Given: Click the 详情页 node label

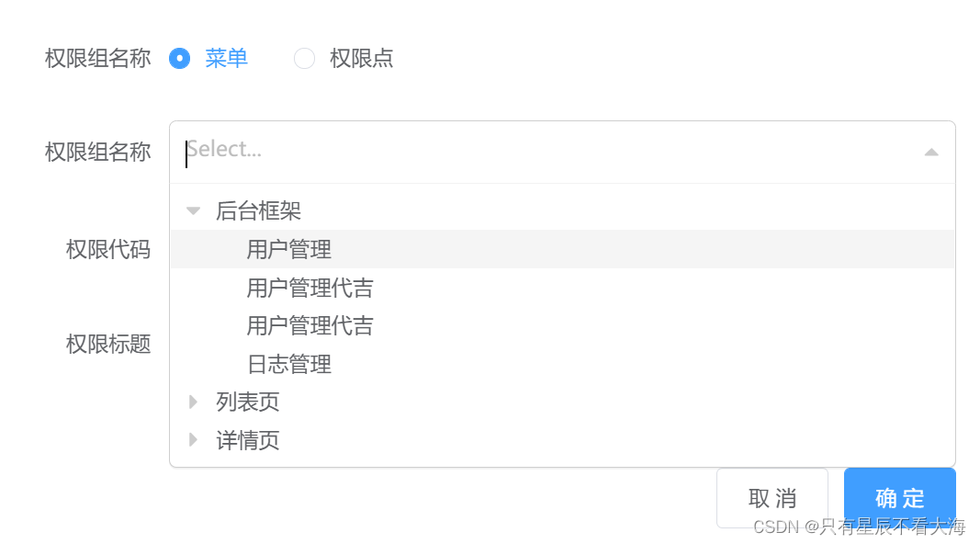Looking at the screenshot, I should coord(247,440).
